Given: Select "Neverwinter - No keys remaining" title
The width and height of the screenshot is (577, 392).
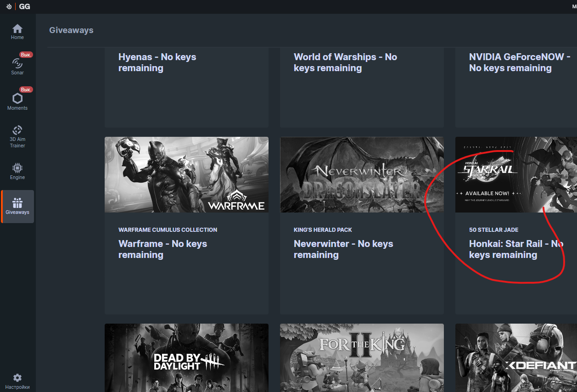Looking at the screenshot, I should coord(343,249).
